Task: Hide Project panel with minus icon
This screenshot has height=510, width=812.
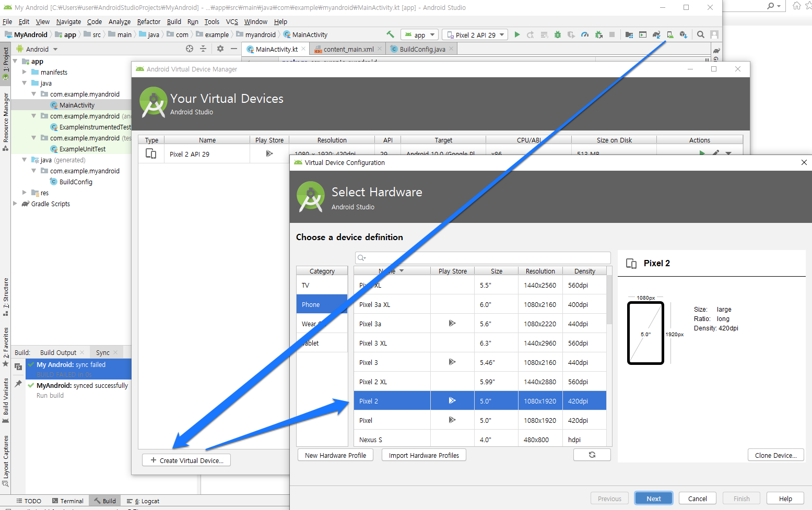Action: point(234,49)
